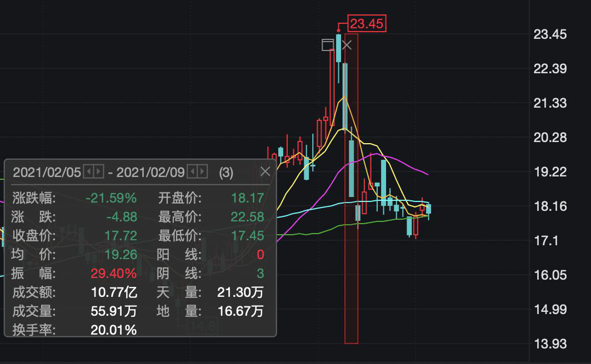Click the 天量 value 21.30万

241,292
